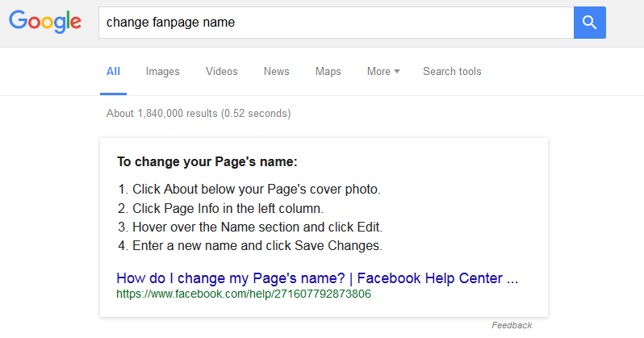Click the blue magnifier search button
This screenshot has height=338, width=644.
589,23
